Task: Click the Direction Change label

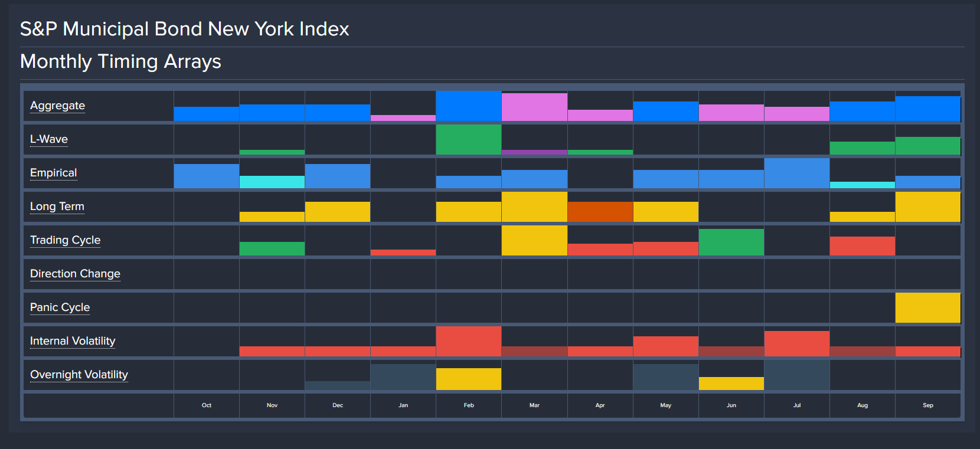Action: [75, 274]
